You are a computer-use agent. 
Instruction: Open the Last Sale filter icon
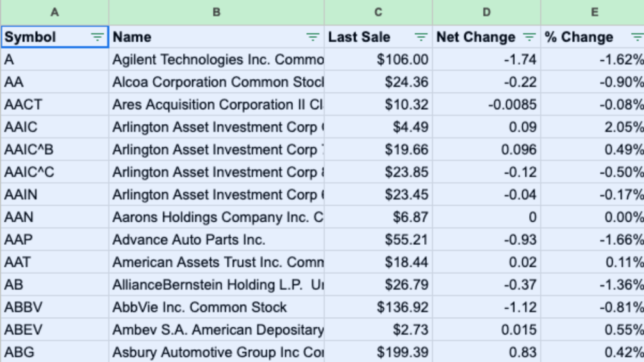click(x=421, y=37)
